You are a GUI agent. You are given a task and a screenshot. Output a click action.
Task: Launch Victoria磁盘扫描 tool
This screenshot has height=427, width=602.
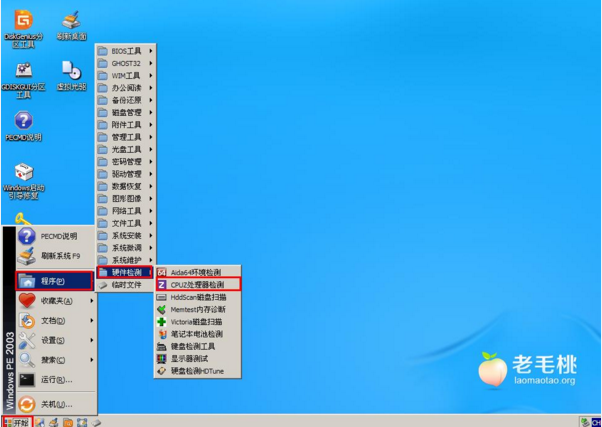[x=197, y=322]
